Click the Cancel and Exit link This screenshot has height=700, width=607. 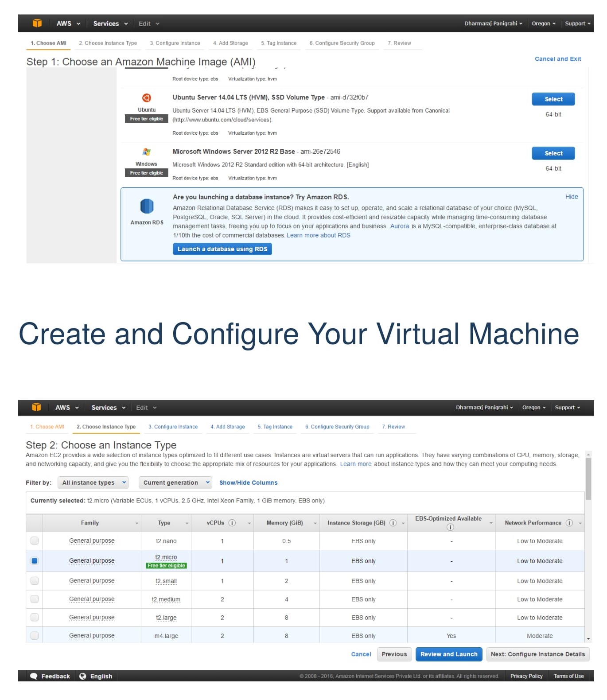coord(558,59)
